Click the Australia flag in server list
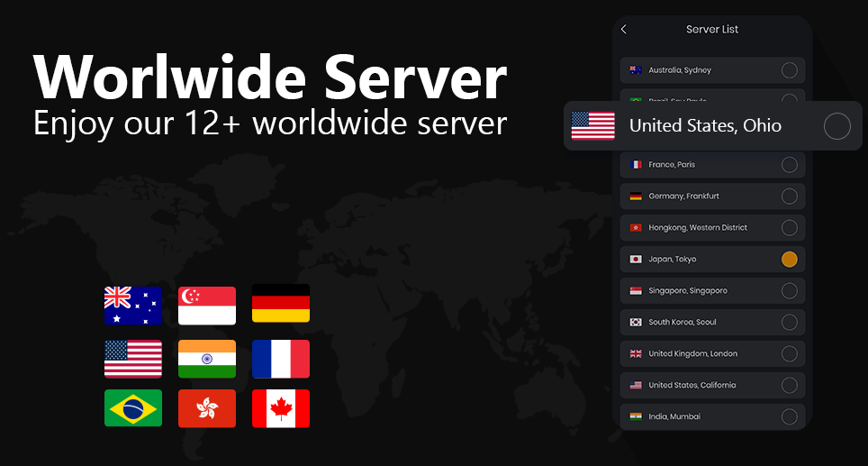The height and width of the screenshot is (466, 868). click(636, 70)
